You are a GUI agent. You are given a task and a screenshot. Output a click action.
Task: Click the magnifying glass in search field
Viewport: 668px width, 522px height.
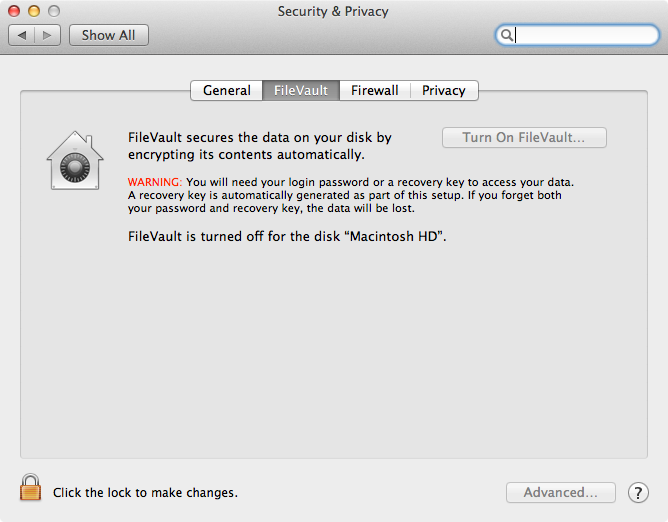tap(506, 35)
